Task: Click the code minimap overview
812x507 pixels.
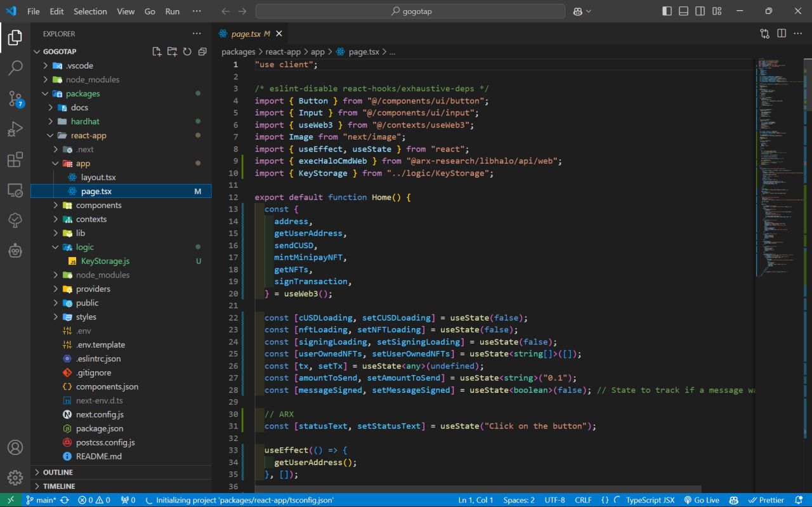Action: point(779,168)
